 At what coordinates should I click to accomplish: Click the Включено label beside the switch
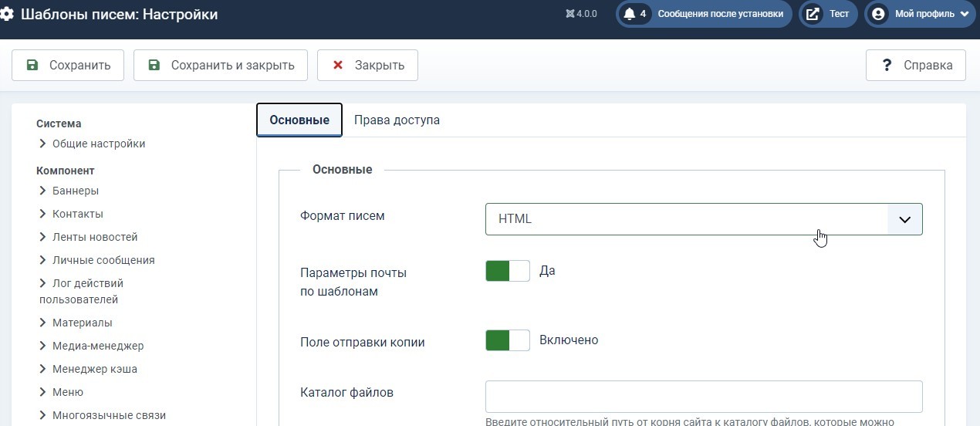[569, 340]
